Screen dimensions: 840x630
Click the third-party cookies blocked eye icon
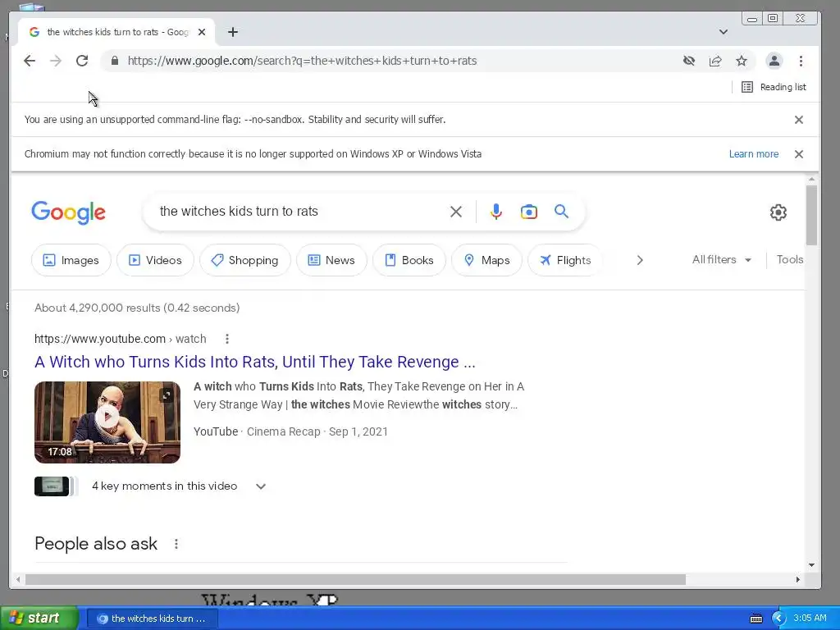click(689, 61)
